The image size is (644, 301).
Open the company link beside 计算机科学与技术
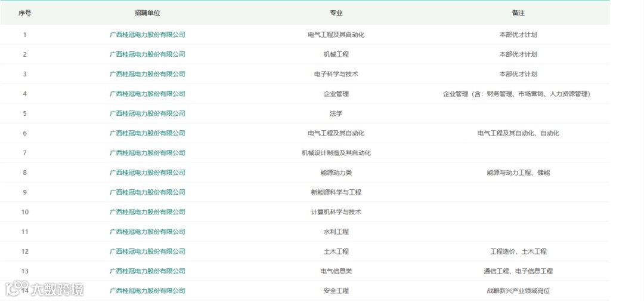click(x=147, y=212)
